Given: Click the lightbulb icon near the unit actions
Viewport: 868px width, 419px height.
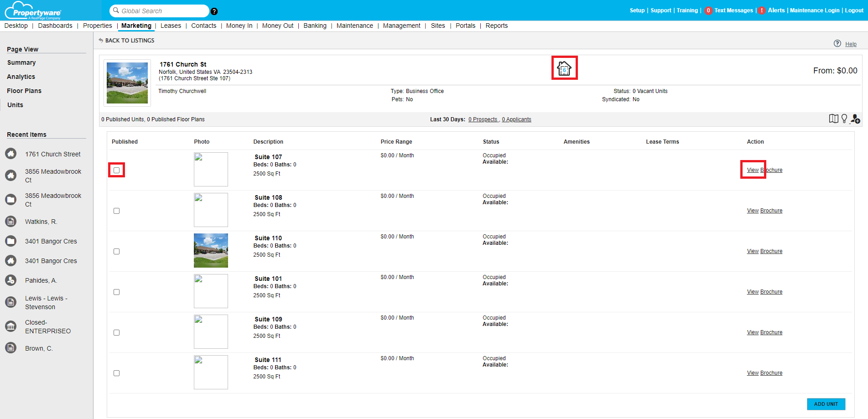Looking at the screenshot, I should click(x=844, y=119).
